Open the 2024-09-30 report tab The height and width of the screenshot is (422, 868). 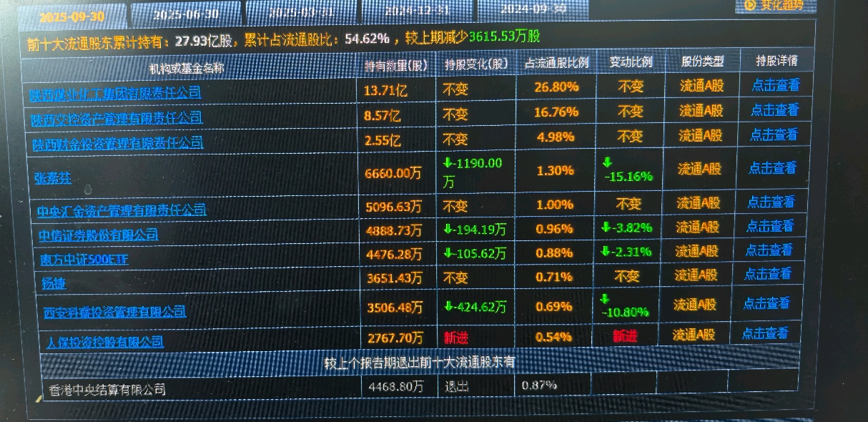(533, 9)
